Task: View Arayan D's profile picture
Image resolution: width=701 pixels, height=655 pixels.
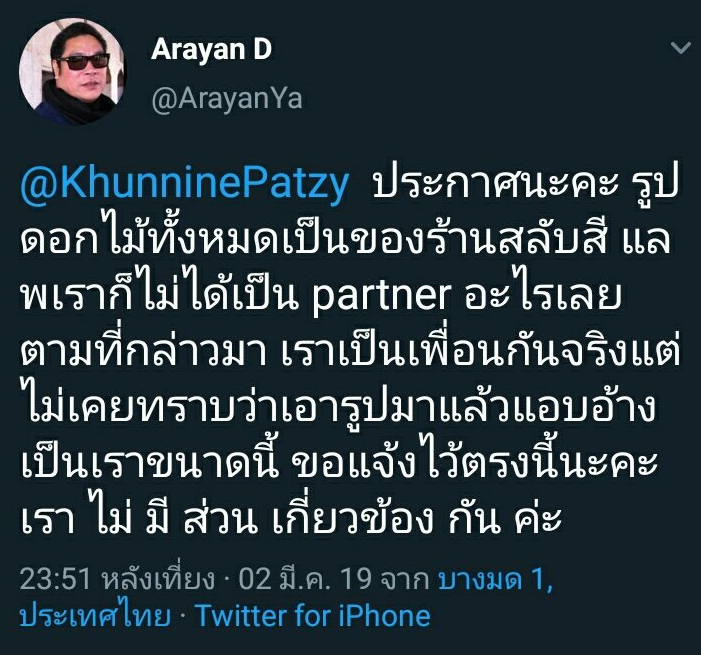Action: (x=72, y=72)
